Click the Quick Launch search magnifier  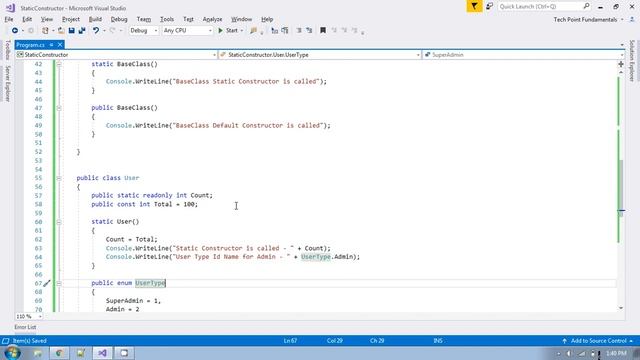click(586, 7)
